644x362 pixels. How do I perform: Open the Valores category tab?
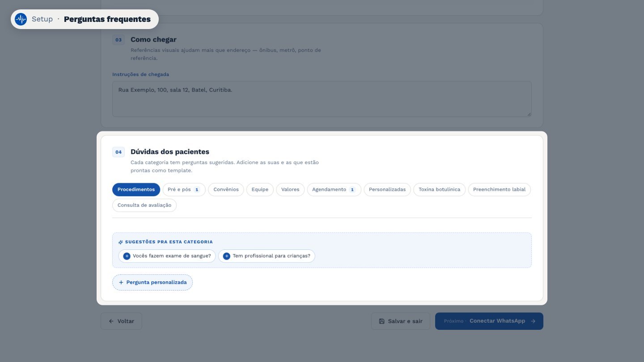290,189
